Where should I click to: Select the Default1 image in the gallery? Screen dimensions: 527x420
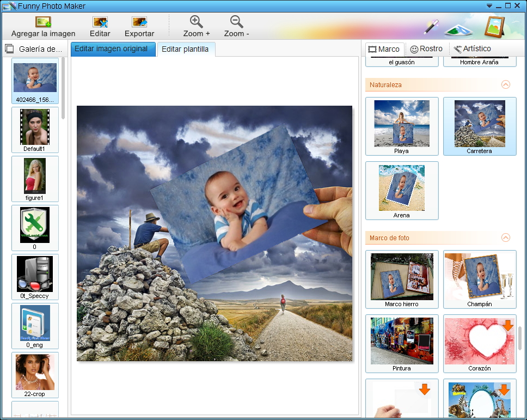[x=34, y=129]
